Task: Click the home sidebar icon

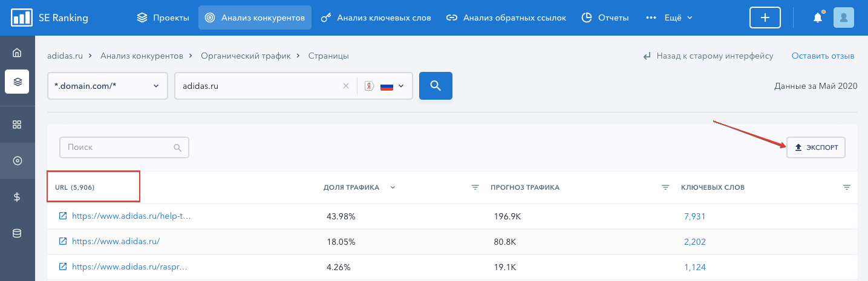Action: coord(17,53)
